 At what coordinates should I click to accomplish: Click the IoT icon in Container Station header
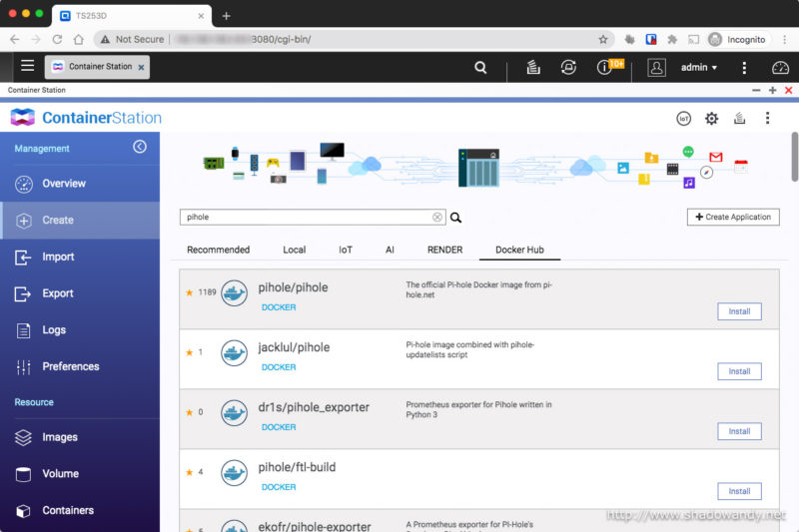(684, 118)
